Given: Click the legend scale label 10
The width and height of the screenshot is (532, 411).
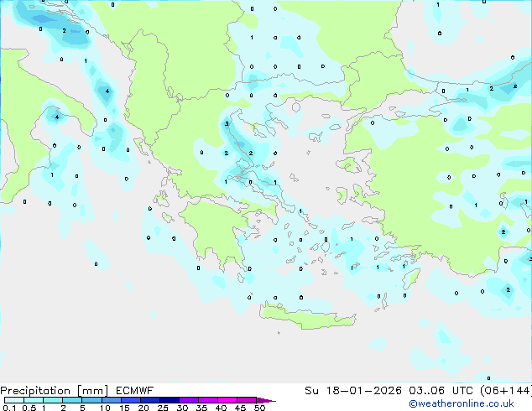Looking at the screenshot, I should click(105, 408).
